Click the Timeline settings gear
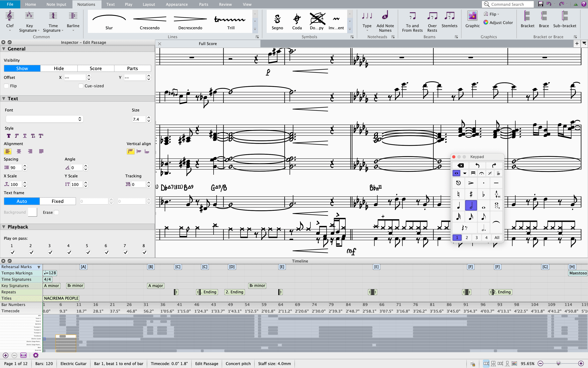 pyautogui.click(x=36, y=355)
